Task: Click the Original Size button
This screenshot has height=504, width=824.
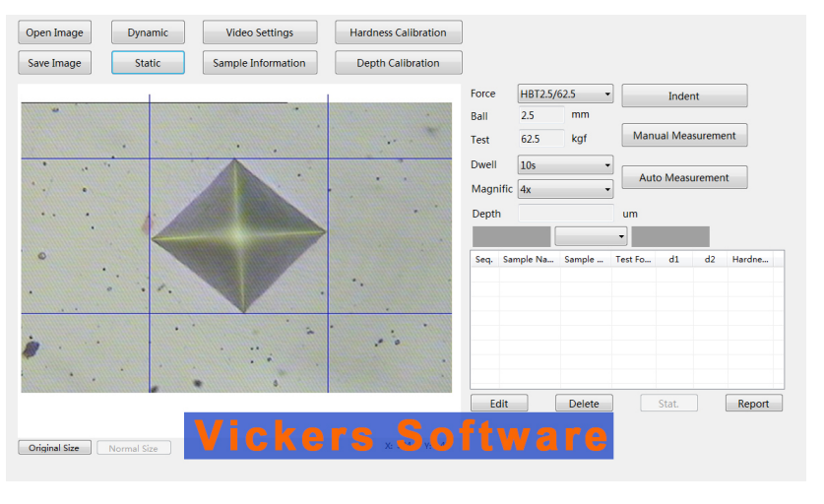Action: point(54,448)
